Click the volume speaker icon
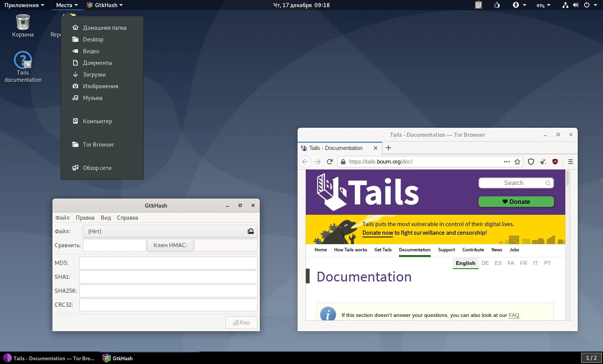The height and width of the screenshot is (364, 603). (x=575, y=5)
